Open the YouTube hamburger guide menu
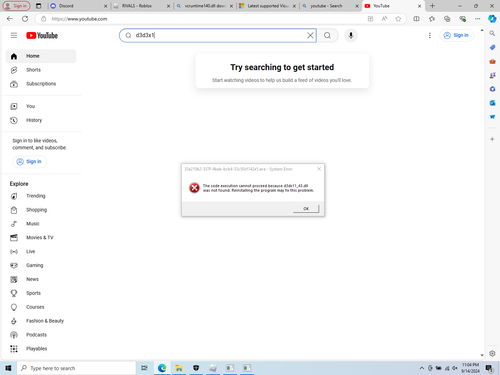The height and width of the screenshot is (375, 500). pos(14,35)
